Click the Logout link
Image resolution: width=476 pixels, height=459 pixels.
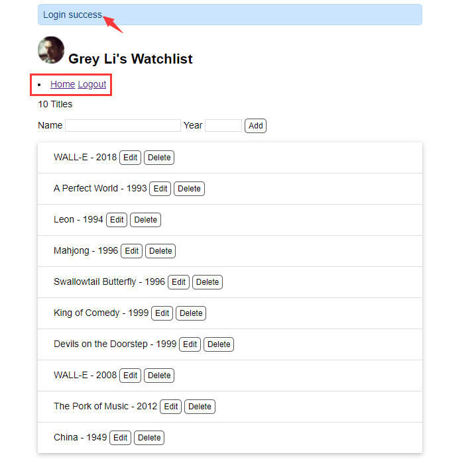coord(92,84)
